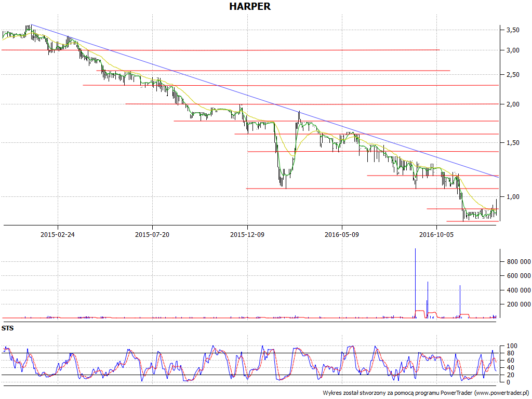
Task: Click the 1,00 price axis label
Action: tap(513, 197)
